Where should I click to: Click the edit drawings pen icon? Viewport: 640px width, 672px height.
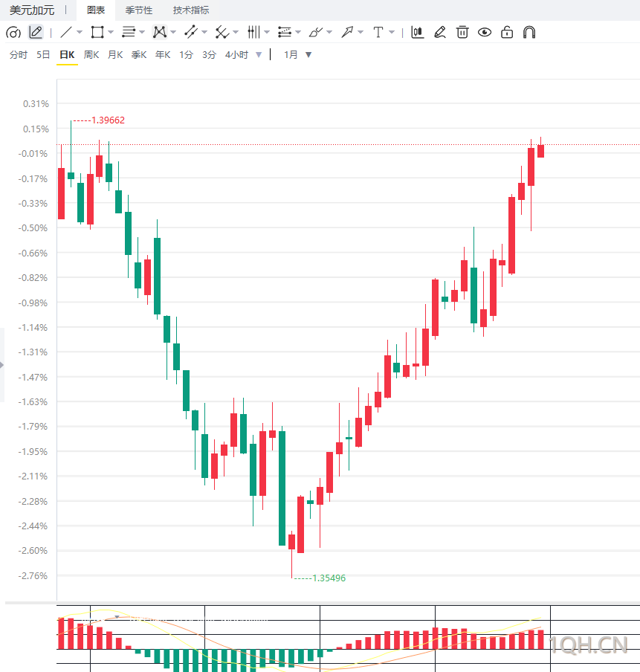pos(440,32)
